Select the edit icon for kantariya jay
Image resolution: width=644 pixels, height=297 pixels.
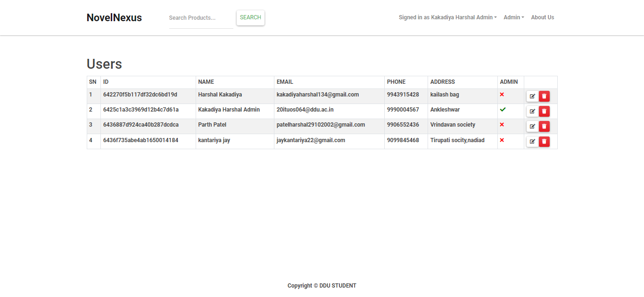532,141
